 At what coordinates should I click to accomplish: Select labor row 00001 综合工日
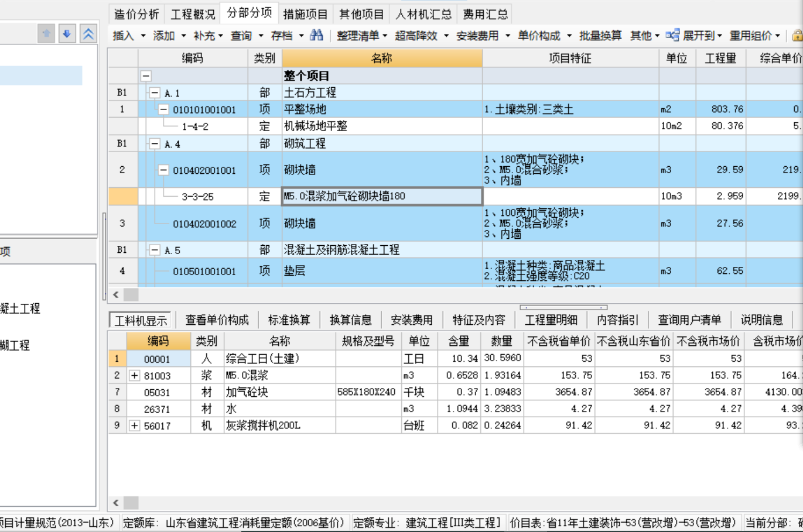click(455, 358)
